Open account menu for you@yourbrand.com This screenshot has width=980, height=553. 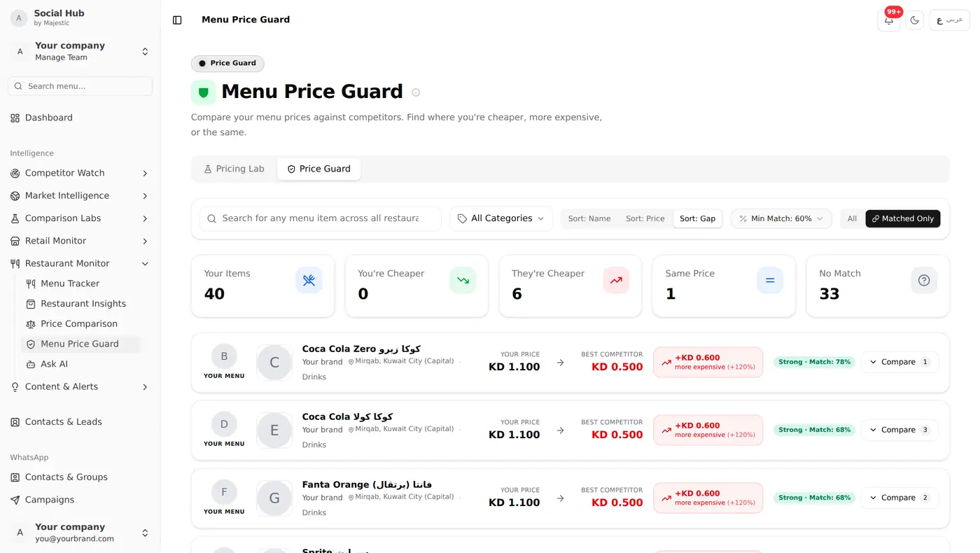pyautogui.click(x=80, y=533)
